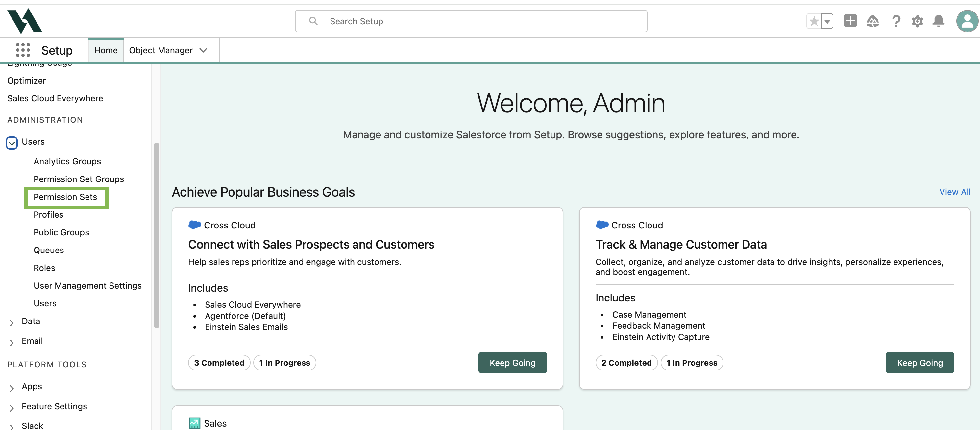Open the Help question mark icon
This screenshot has height=430, width=980.
click(x=896, y=21)
